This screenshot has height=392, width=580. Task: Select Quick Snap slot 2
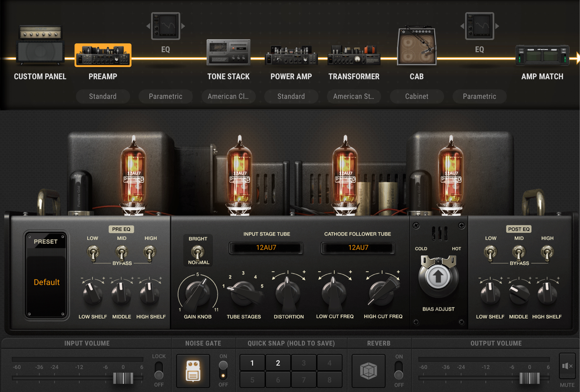click(x=278, y=363)
